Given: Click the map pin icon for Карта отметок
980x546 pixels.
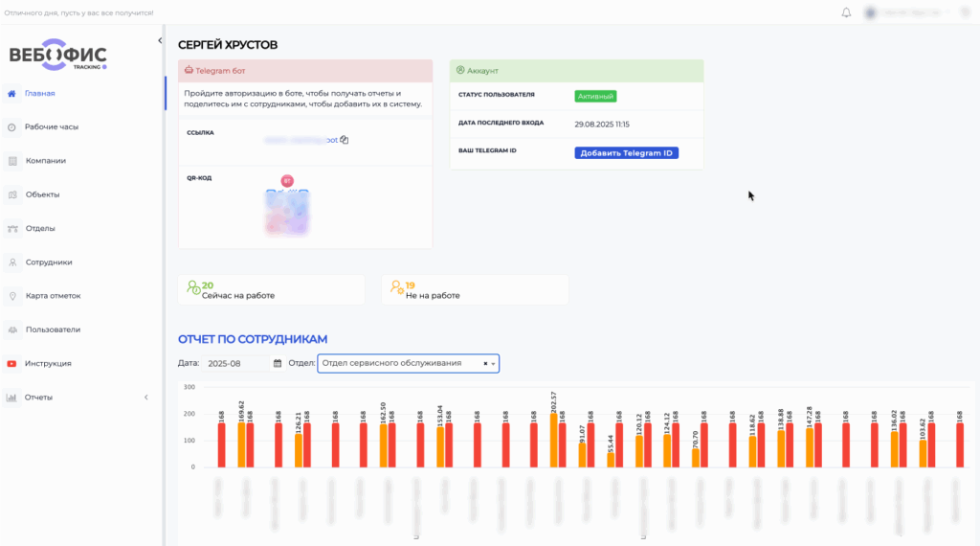Looking at the screenshot, I should click(11, 296).
